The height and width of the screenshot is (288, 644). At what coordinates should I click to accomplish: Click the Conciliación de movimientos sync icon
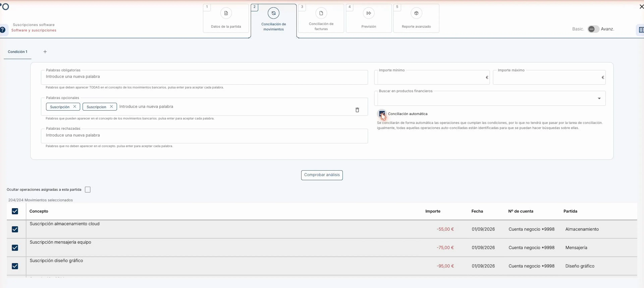273,13
